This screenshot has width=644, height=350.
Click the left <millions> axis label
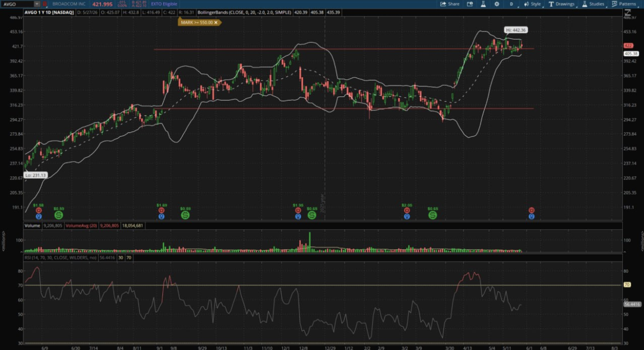point(4,242)
